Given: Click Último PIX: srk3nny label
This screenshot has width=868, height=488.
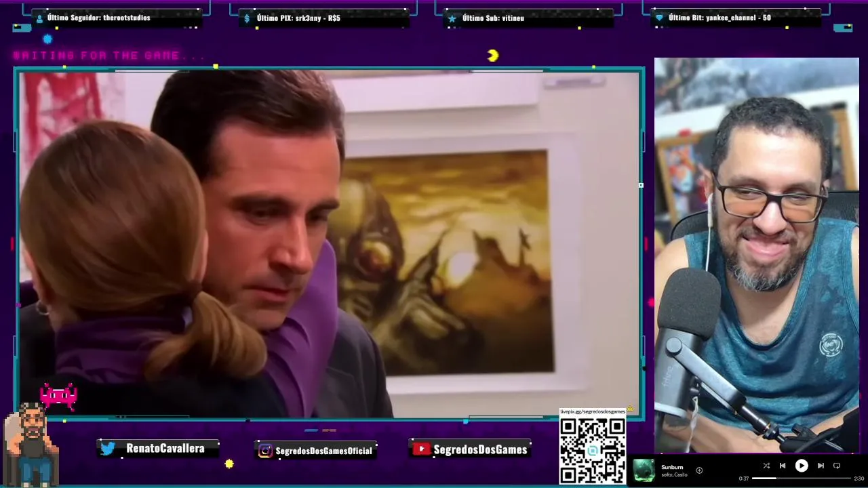Looking at the screenshot, I should pyautogui.click(x=298, y=18).
